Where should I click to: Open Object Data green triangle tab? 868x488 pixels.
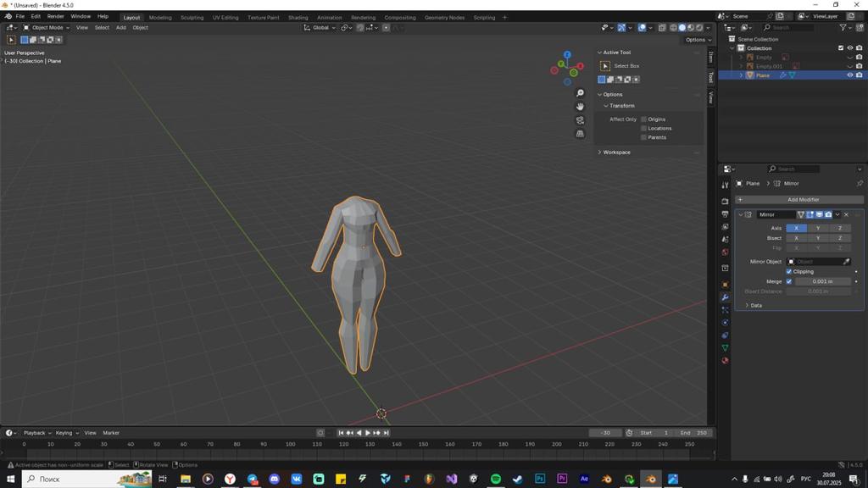725,348
